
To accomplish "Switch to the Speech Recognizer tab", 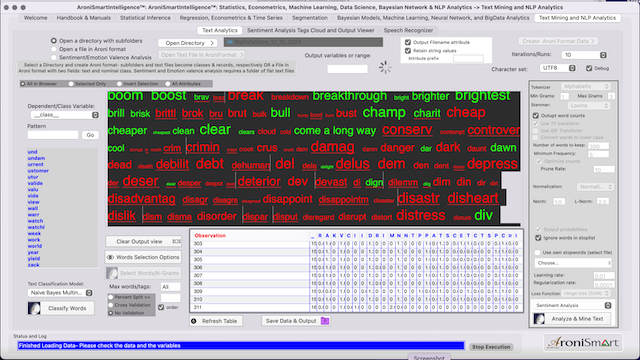I will 408,30.
